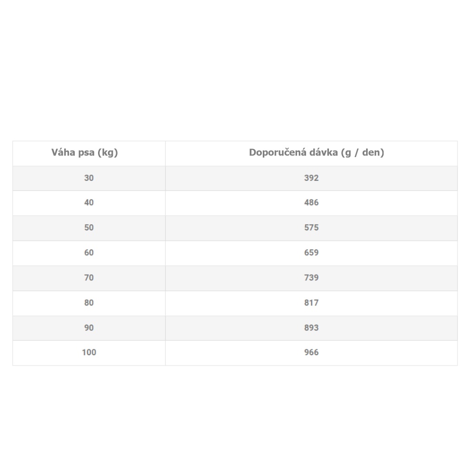Select the 50 kg weight cell

[89, 228]
